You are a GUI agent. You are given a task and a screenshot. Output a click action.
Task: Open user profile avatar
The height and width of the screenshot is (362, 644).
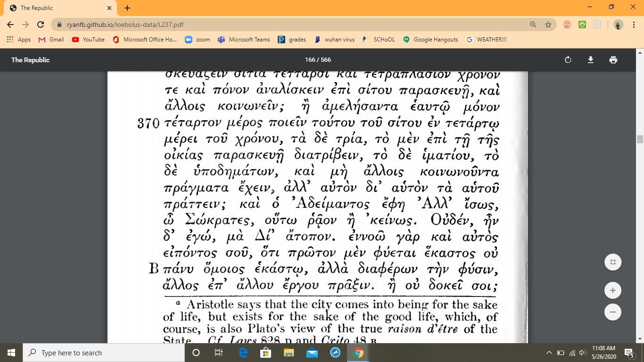[x=619, y=25]
